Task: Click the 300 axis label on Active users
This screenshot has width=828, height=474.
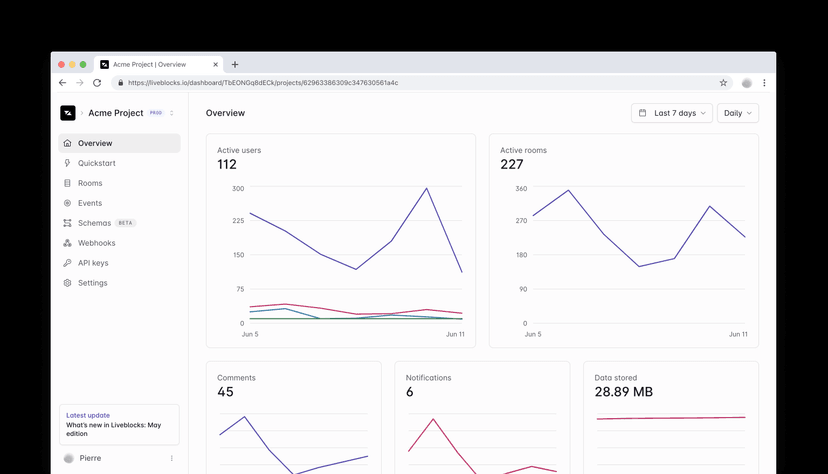Action: click(x=238, y=188)
